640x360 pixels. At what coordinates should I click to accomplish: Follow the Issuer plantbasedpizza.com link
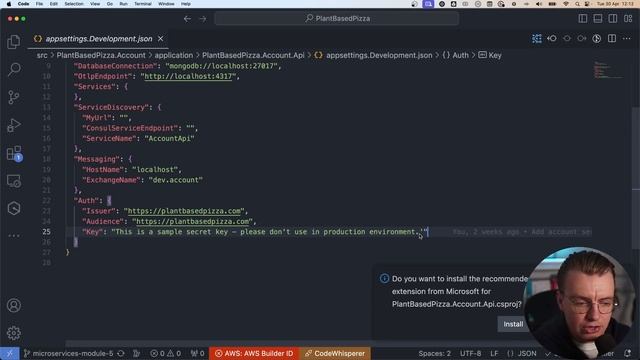[x=184, y=211]
